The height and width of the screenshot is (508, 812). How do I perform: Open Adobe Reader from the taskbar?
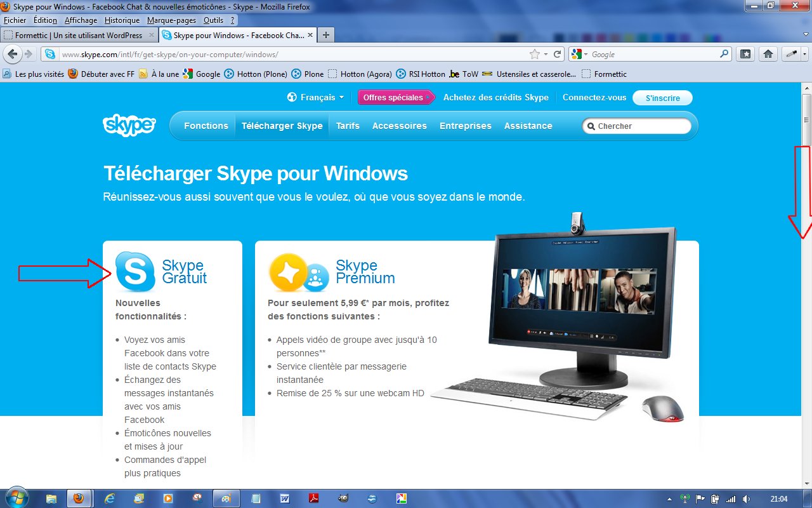(x=313, y=498)
